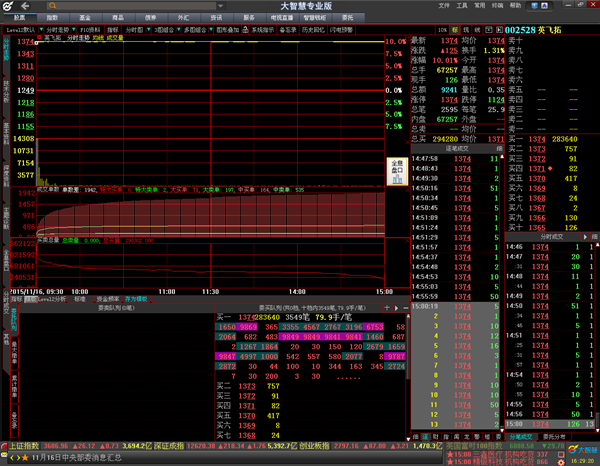Image resolution: width=600 pixels, height=466 pixels.
Task: Switch to the 基金 tab
Action: [85, 18]
